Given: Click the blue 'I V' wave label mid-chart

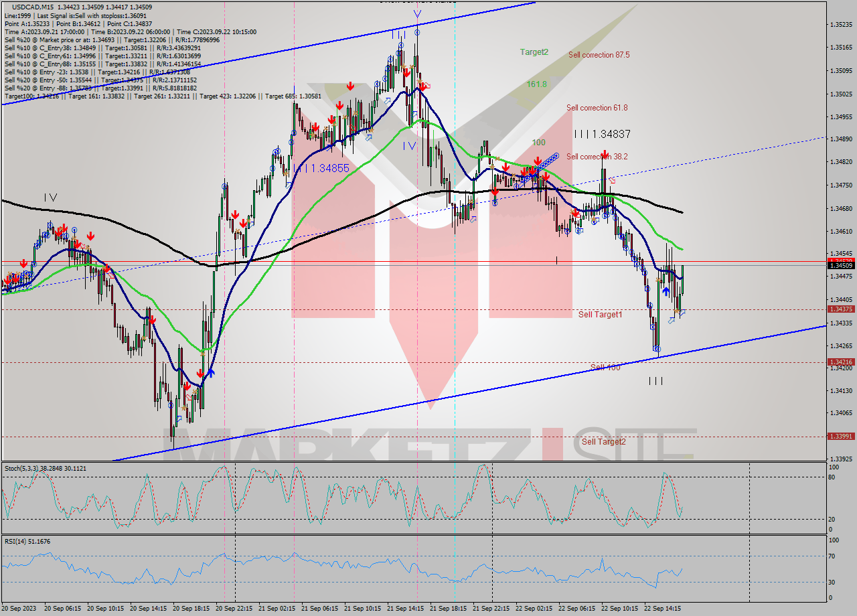Looking at the screenshot, I should coord(409,146).
